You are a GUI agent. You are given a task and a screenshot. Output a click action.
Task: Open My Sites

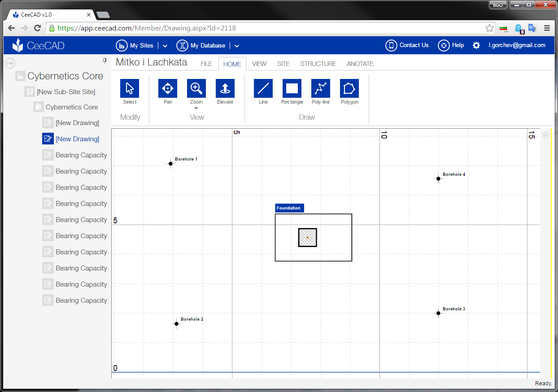click(135, 45)
